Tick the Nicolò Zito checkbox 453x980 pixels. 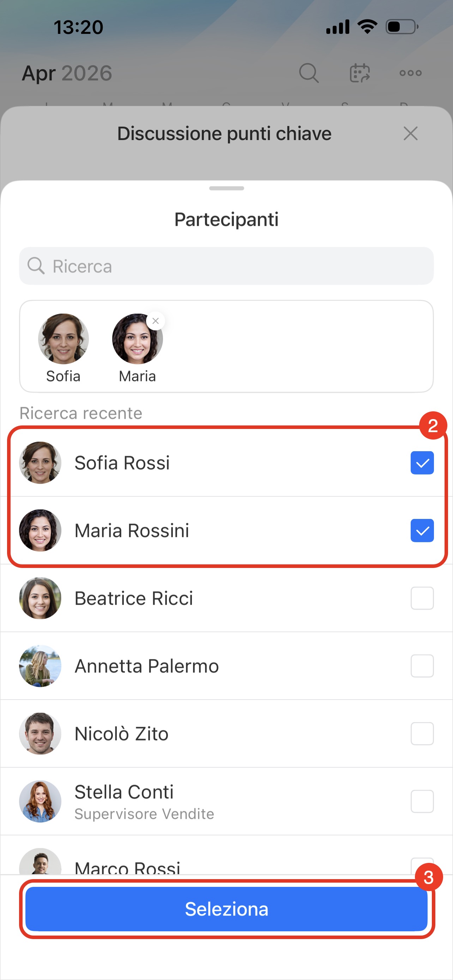tap(422, 733)
